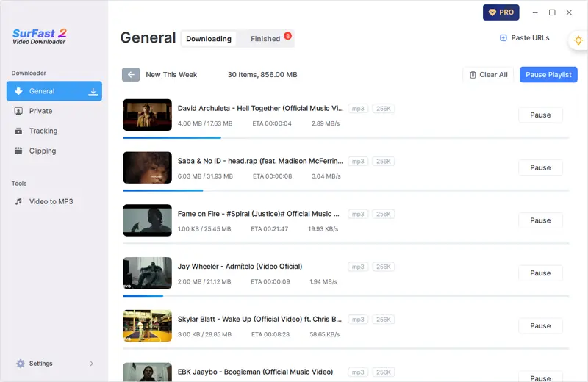Click Paste URLs
Image resolution: width=588 pixels, height=382 pixels.
(x=524, y=38)
